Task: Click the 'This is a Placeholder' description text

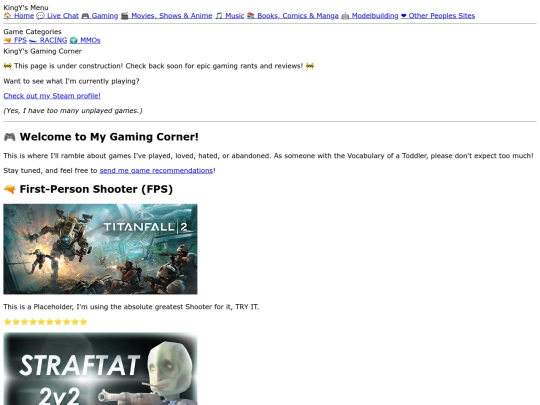Action: click(131, 307)
